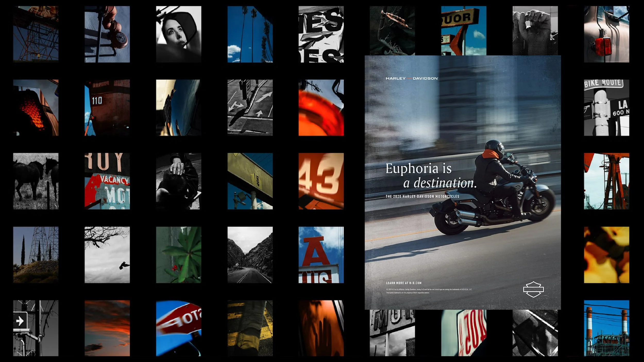This screenshot has width=644, height=362.
Task: Select the upside-down stop sign thumbnail
Action: coord(179,328)
